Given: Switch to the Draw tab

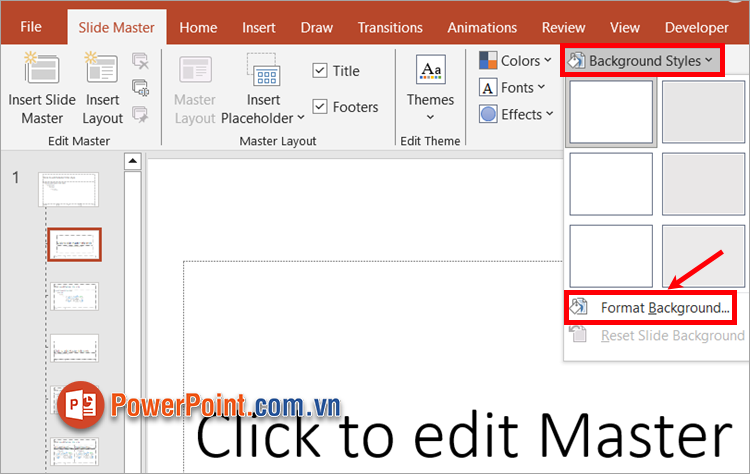Looking at the screenshot, I should point(316,28).
